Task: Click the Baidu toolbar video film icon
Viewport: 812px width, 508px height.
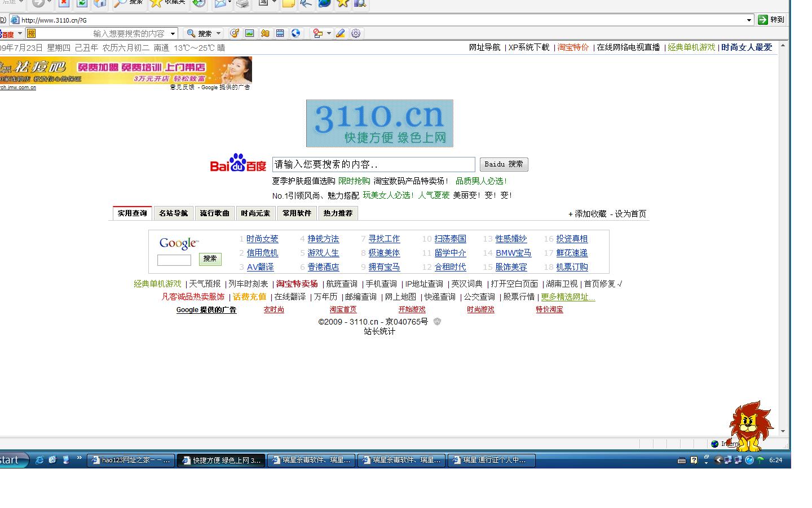Action: [x=280, y=33]
